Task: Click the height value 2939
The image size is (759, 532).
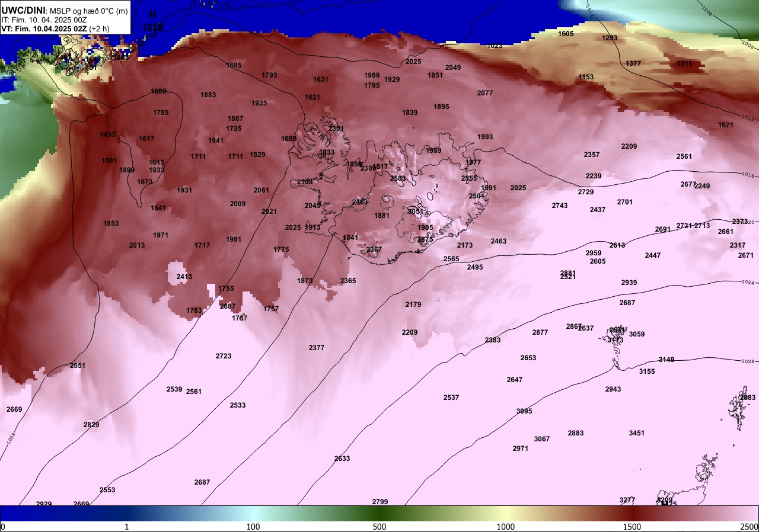Action: tap(629, 283)
